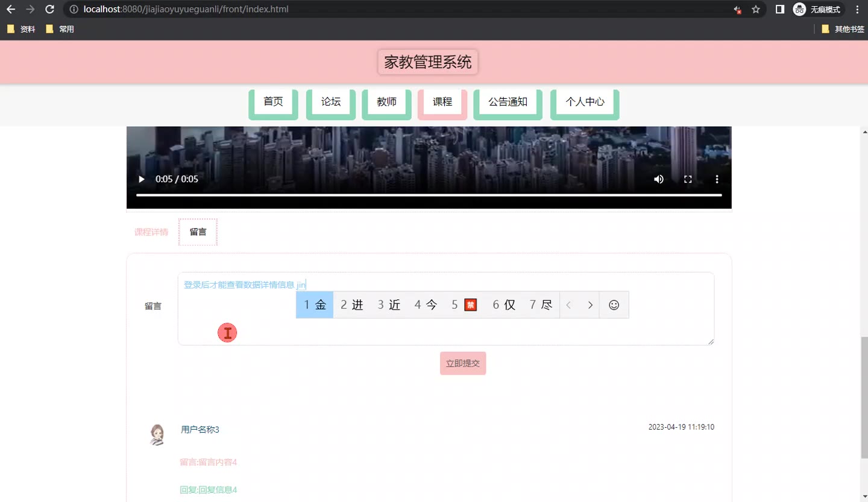Choose candidate 4 今
Viewport: 868px width, 502px height.
coord(426,305)
